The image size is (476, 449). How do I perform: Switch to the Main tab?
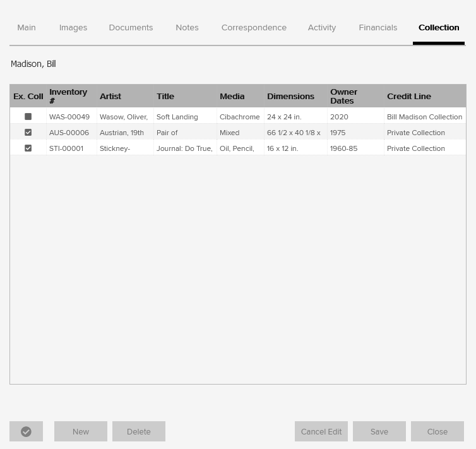27,28
